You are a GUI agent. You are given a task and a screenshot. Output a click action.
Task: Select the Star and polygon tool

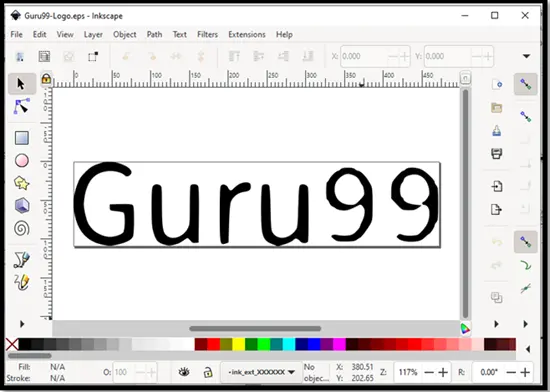coord(22,183)
